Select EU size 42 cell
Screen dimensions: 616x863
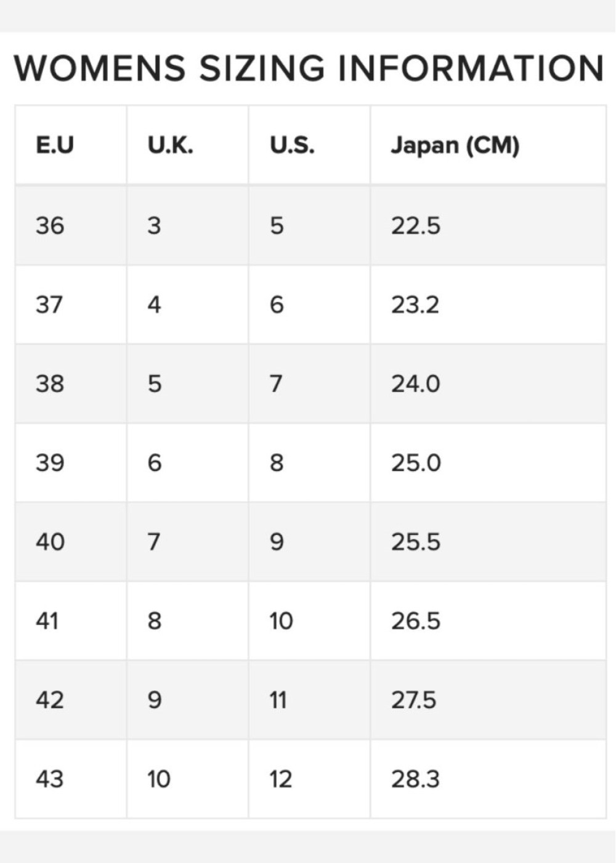[50, 700]
